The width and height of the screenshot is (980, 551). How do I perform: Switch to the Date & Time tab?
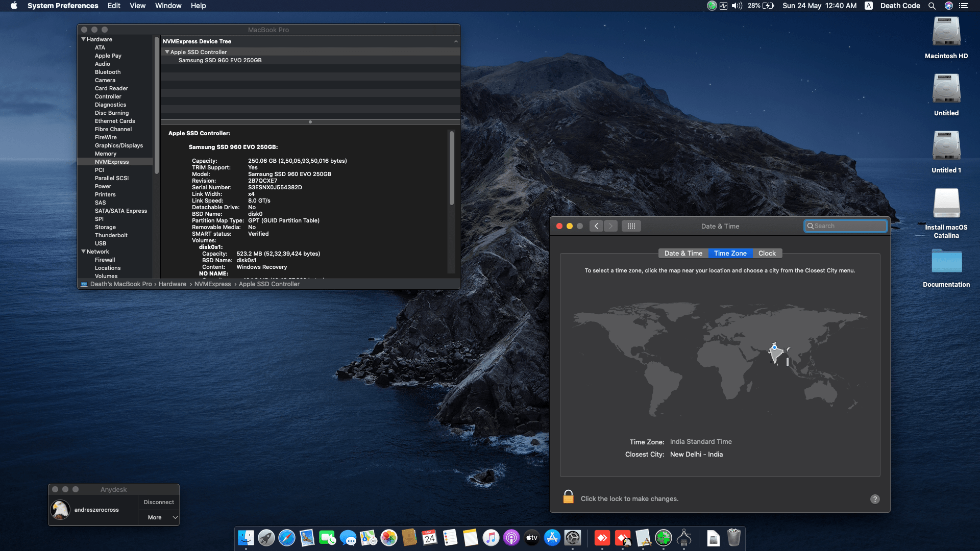coord(683,254)
